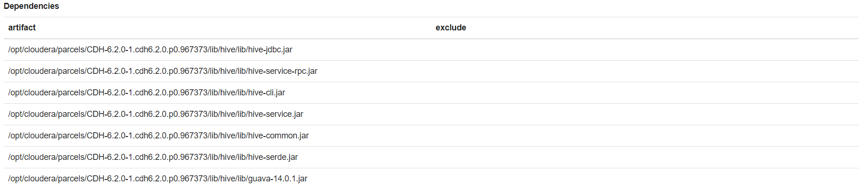Click the exclude cell for guava-14.0.1.jar
Viewport: 868px width, 187px height.
[x=644, y=179]
